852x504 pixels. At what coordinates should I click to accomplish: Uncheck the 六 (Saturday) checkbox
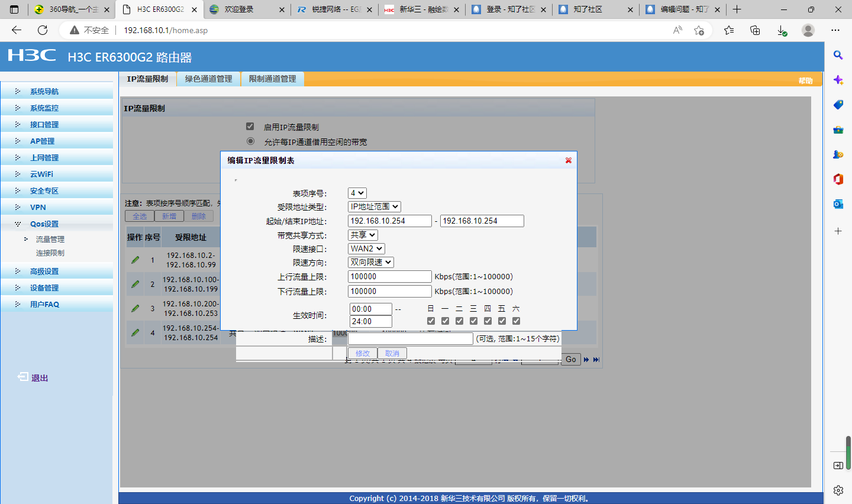516,321
